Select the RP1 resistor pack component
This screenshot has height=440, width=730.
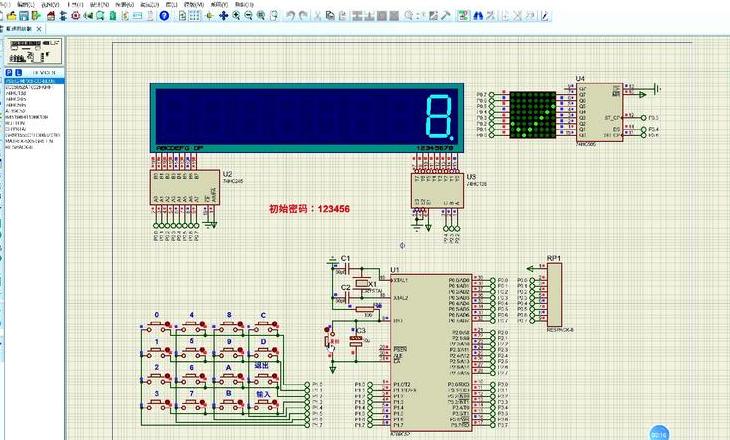click(x=554, y=294)
